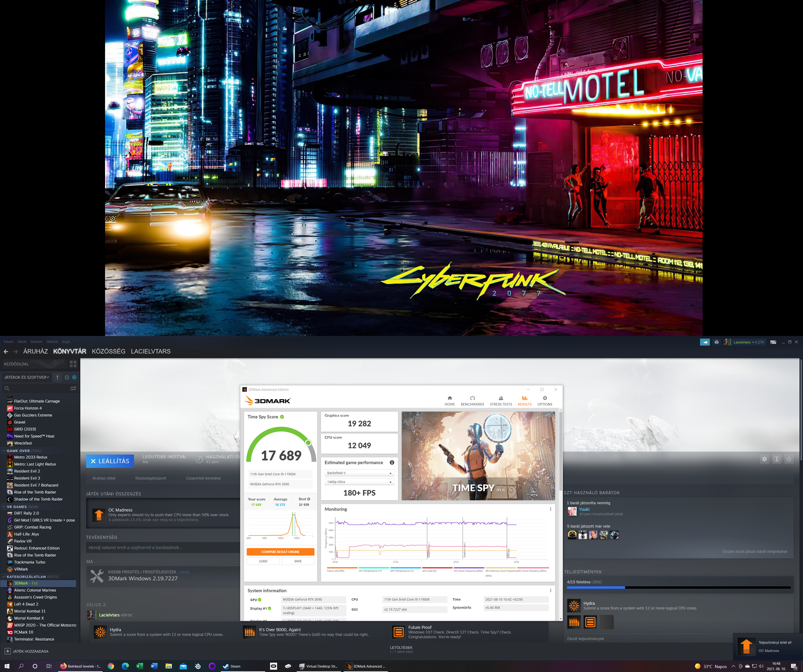This screenshot has width=803, height=672.
Task: Toggle show ready-to-play games filter
Action: point(74,377)
